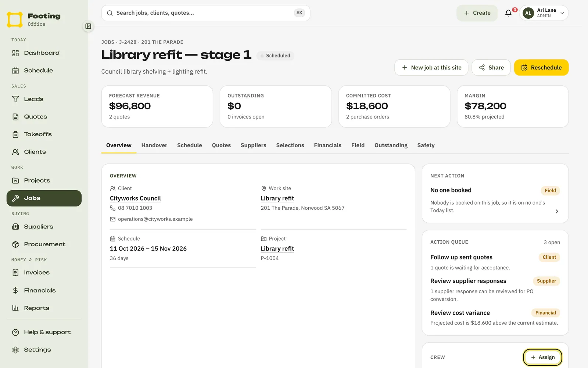Click New job at this site
The height and width of the screenshot is (368, 588).
click(x=431, y=68)
